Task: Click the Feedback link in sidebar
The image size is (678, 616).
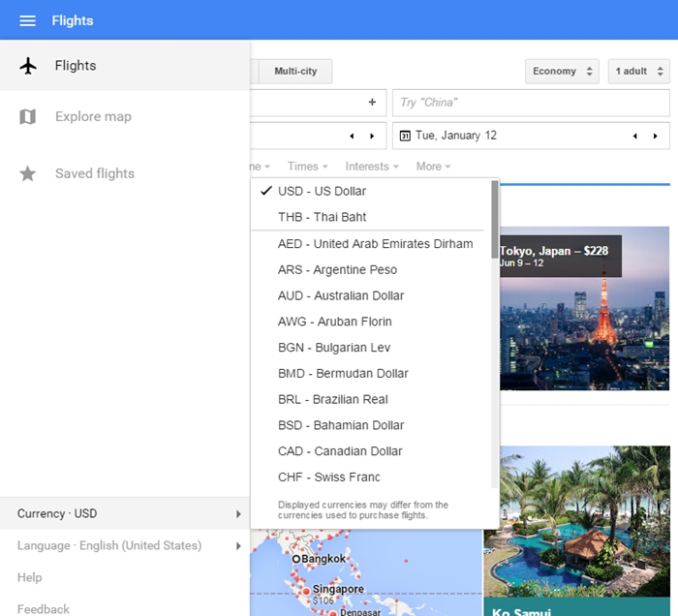Action: pos(44,609)
